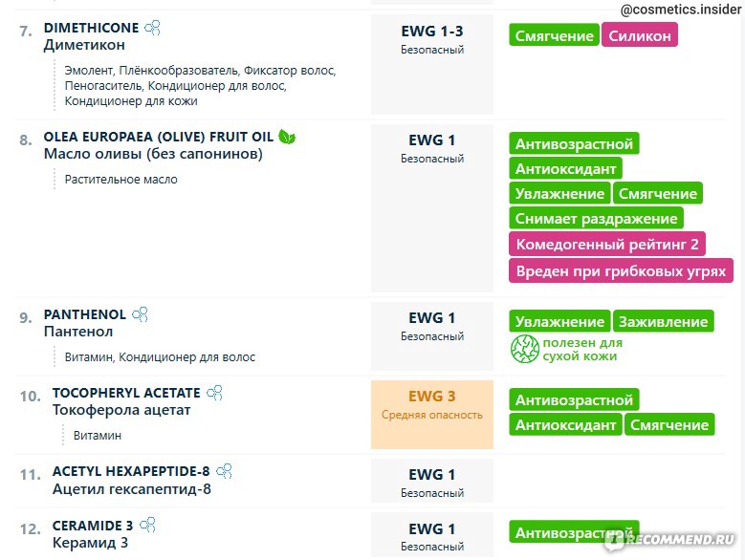Select the pink Силикон tag
745x560 pixels.
click(640, 35)
